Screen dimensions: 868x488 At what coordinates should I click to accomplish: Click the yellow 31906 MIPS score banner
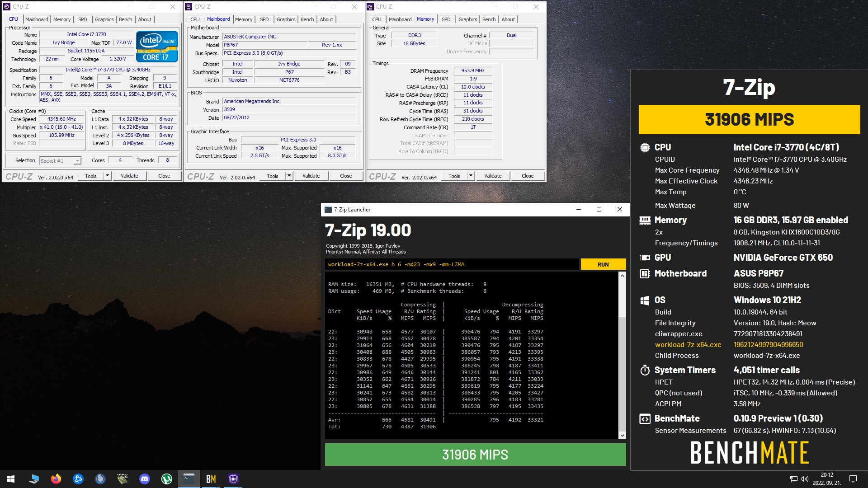tap(749, 119)
